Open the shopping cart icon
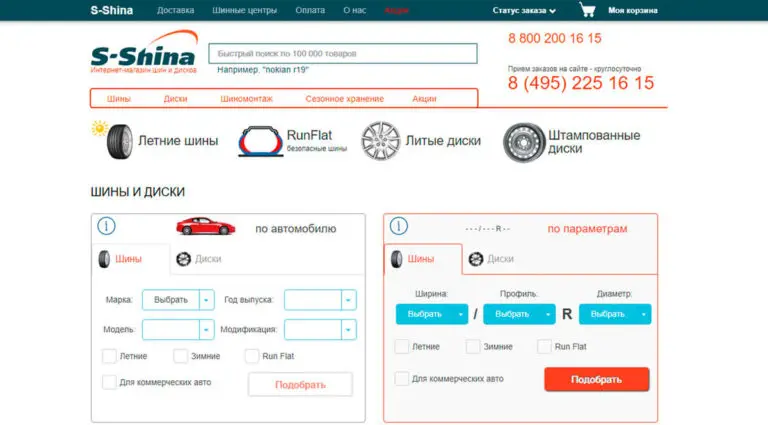 pyautogui.click(x=587, y=10)
